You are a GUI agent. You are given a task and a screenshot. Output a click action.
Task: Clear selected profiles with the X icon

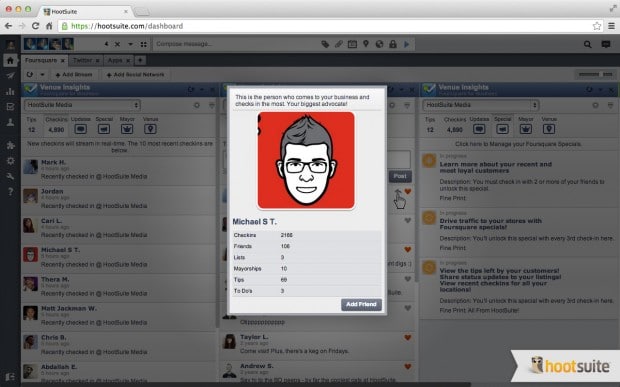[x=117, y=44]
